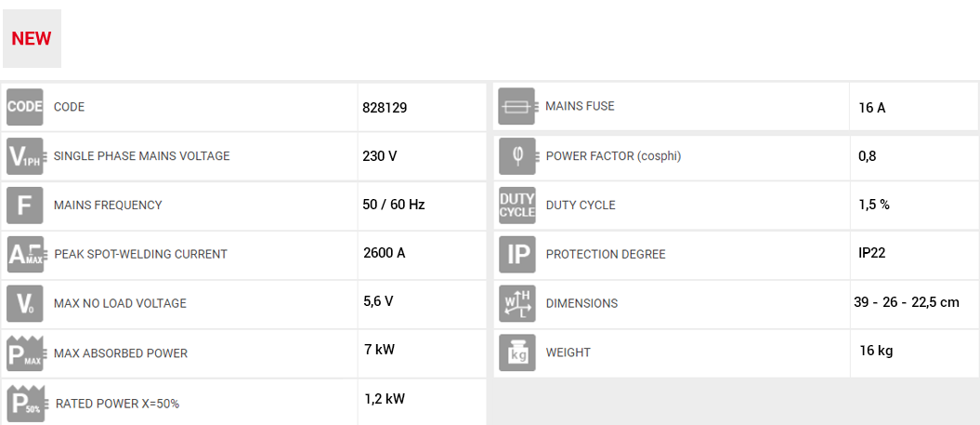This screenshot has height=425, width=980.
Task: Click the PEAK SPOT-WELDING CURRENT label
Action: (x=140, y=254)
